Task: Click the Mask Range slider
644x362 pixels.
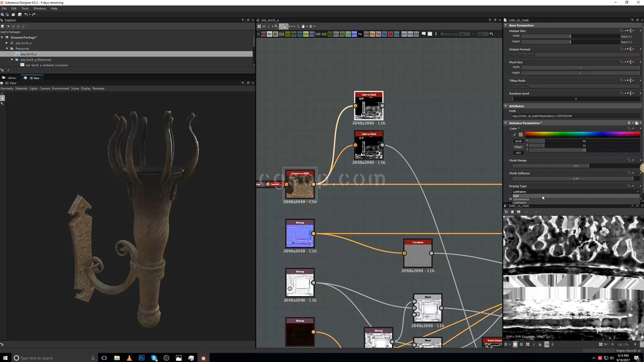Action: 575,166
